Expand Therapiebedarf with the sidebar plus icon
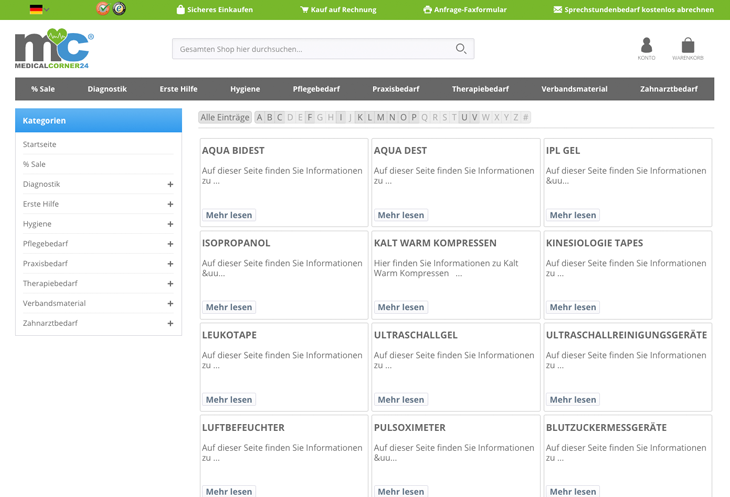Screen dimensions: 730x497 tap(170, 283)
